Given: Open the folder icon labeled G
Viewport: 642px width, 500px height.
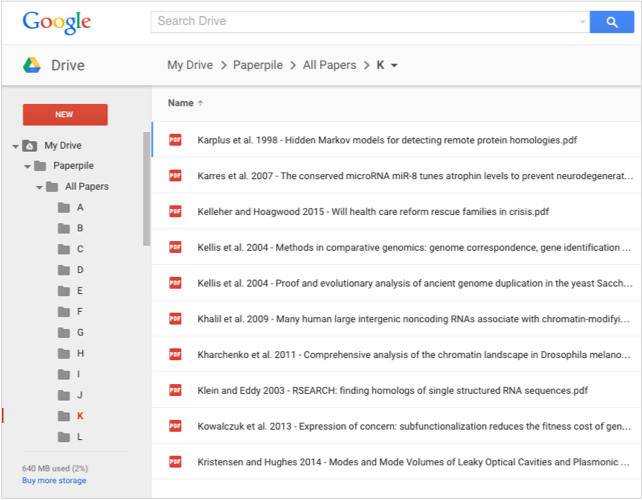Looking at the screenshot, I should pos(64,333).
